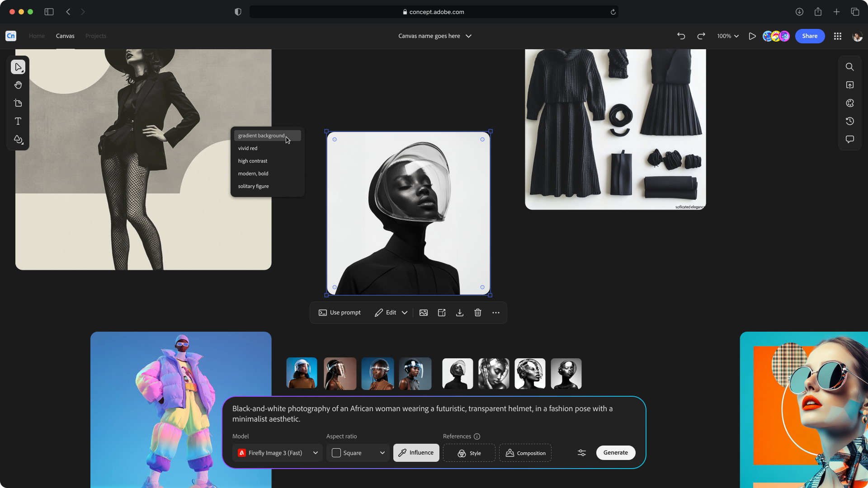Open the history clock icon
Viewport: 868px width, 488px height.
pyautogui.click(x=849, y=121)
